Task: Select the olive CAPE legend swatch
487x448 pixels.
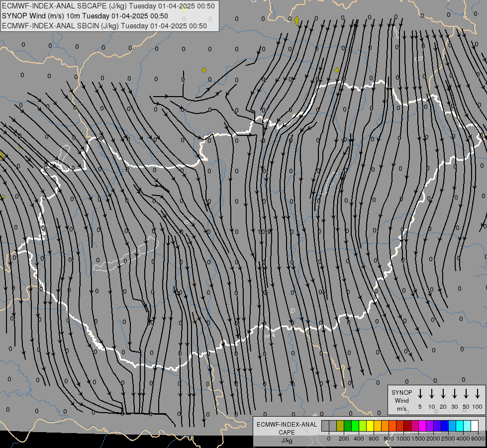Action: click(340, 426)
